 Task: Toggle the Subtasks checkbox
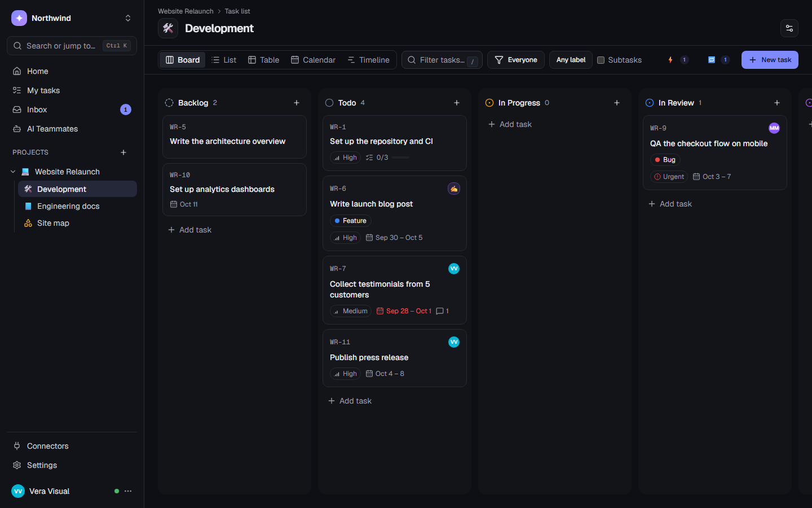coord(601,60)
